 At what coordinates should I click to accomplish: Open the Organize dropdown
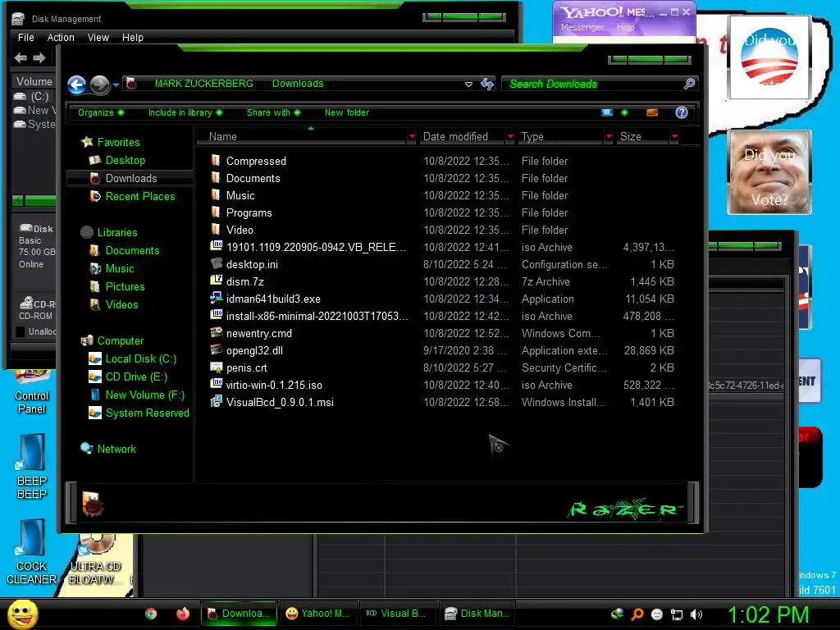pos(101,112)
